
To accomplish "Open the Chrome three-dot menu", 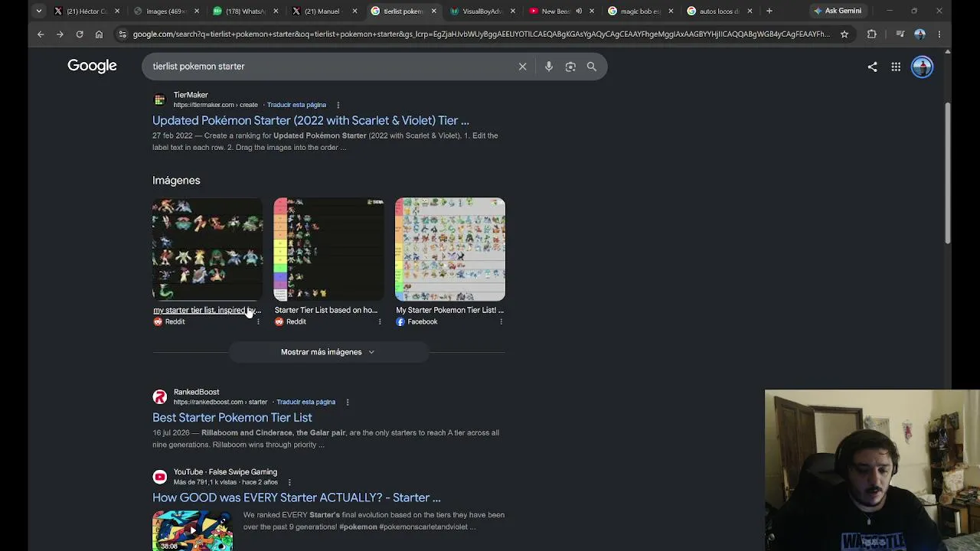I will tap(939, 34).
